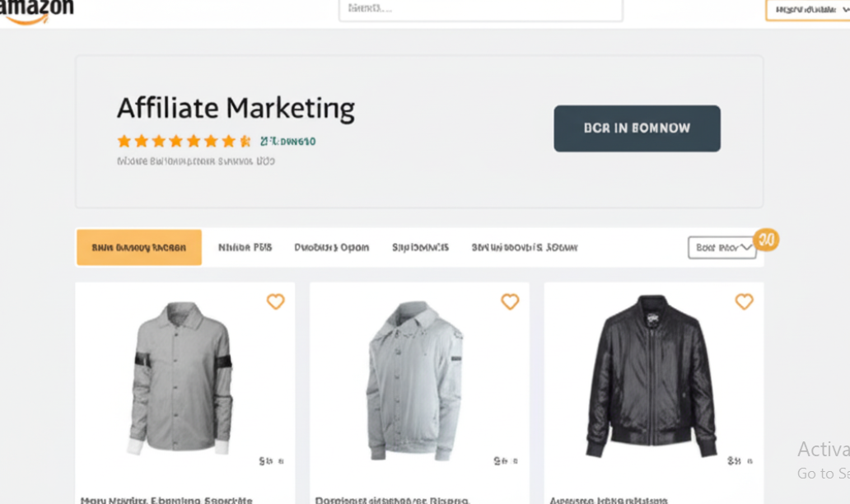Click the half star at the rating's end

point(244,141)
